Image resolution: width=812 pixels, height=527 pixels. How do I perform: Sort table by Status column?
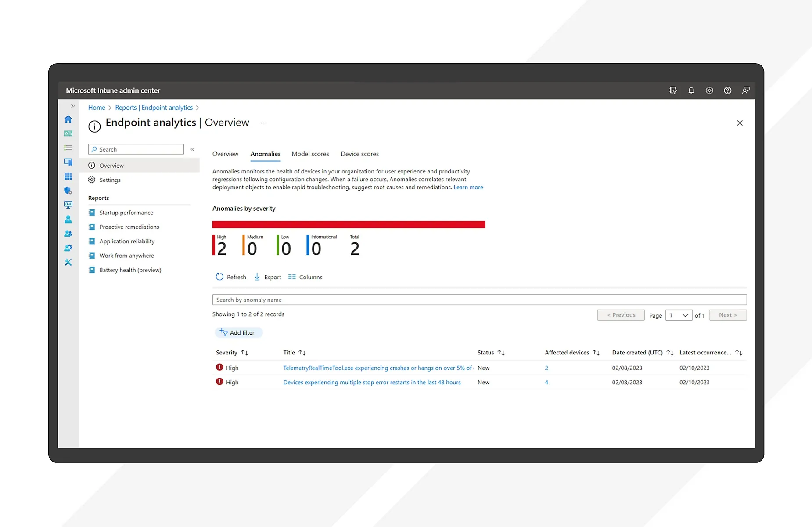[x=501, y=353]
